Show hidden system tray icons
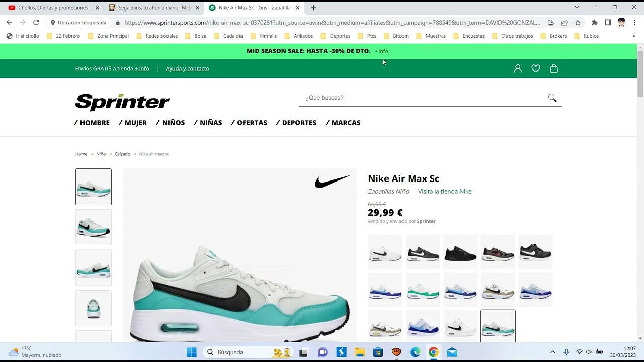Viewport: 644px width, 362px height. [x=552, y=352]
